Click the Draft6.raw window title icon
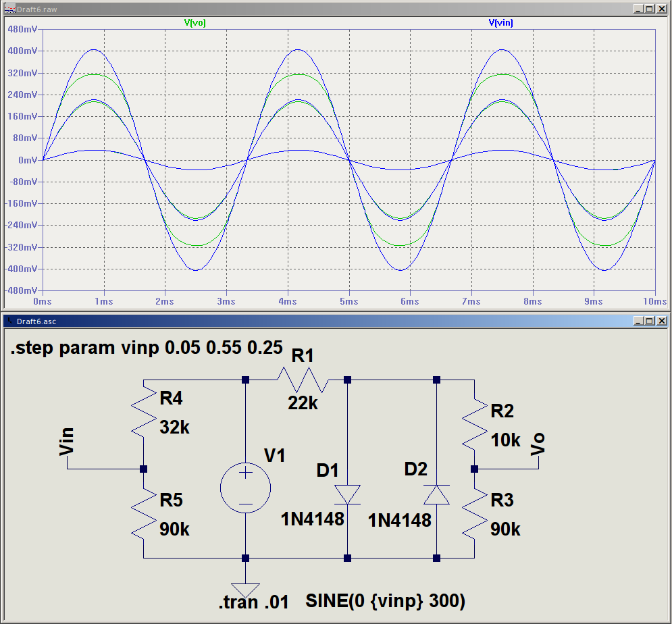Viewport: 672px width, 624px height. tap(9, 9)
